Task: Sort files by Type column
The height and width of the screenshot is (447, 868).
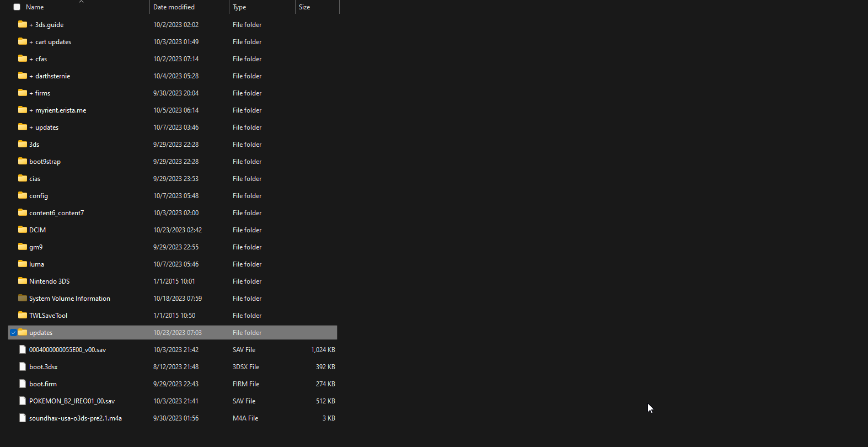Action: coord(239,7)
